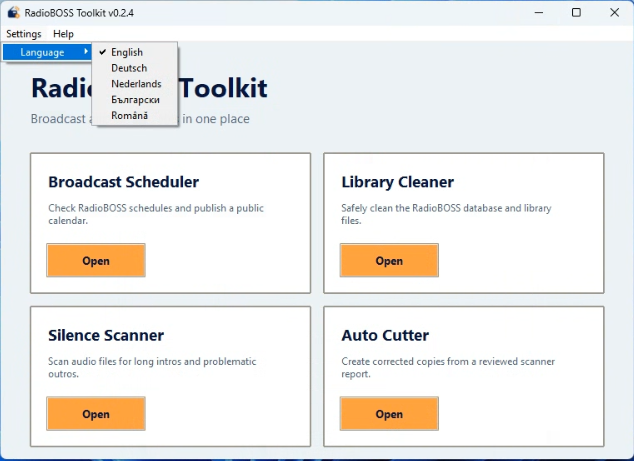Click the Broadcast Scheduler heading

[x=123, y=182]
